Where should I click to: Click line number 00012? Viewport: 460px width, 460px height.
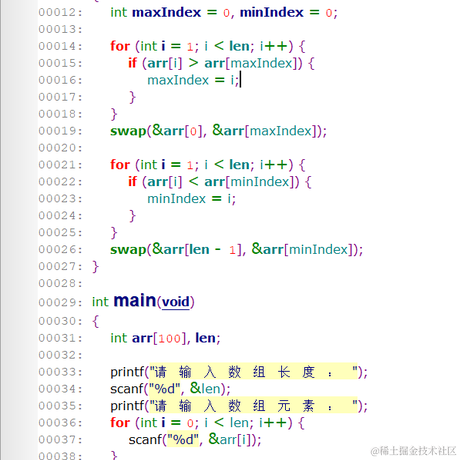(60, 13)
